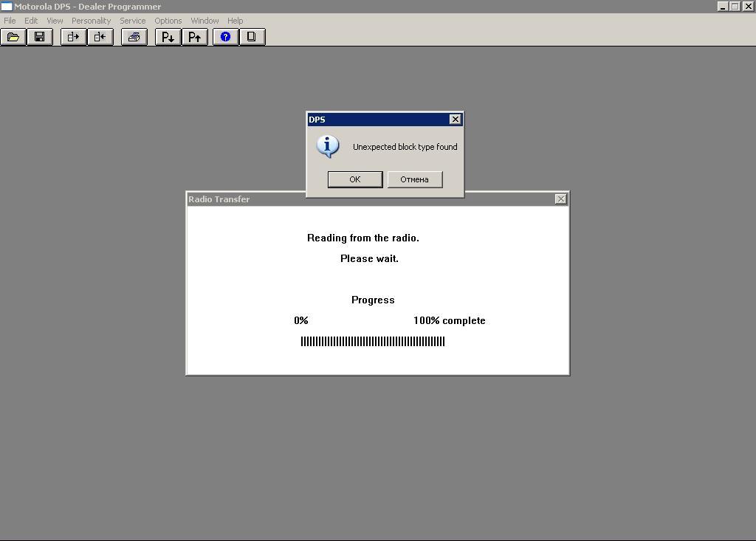Open help with the blue question mark icon
The width and height of the screenshot is (756, 541).
point(226,37)
